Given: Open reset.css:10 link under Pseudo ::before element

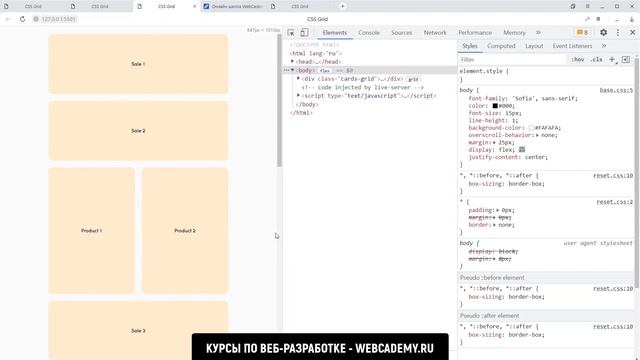Looking at the screenshot, I should click(613, 289).
